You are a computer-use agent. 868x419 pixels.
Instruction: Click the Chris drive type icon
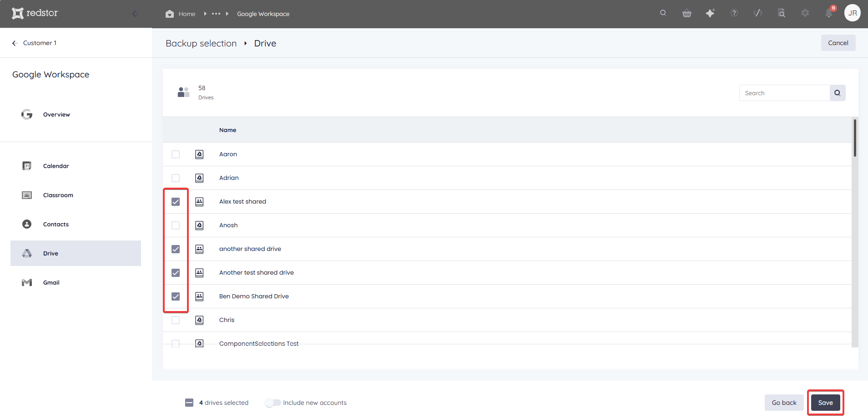[199, 320]
